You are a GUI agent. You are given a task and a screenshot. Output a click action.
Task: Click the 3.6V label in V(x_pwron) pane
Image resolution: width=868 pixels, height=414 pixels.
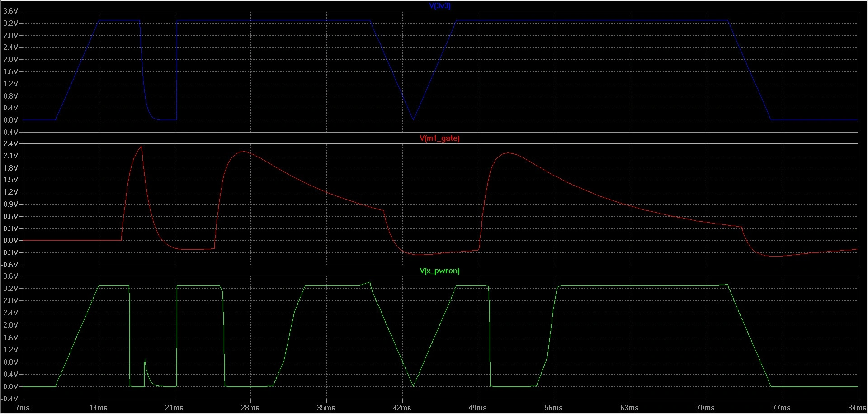[x=11, y=276]
